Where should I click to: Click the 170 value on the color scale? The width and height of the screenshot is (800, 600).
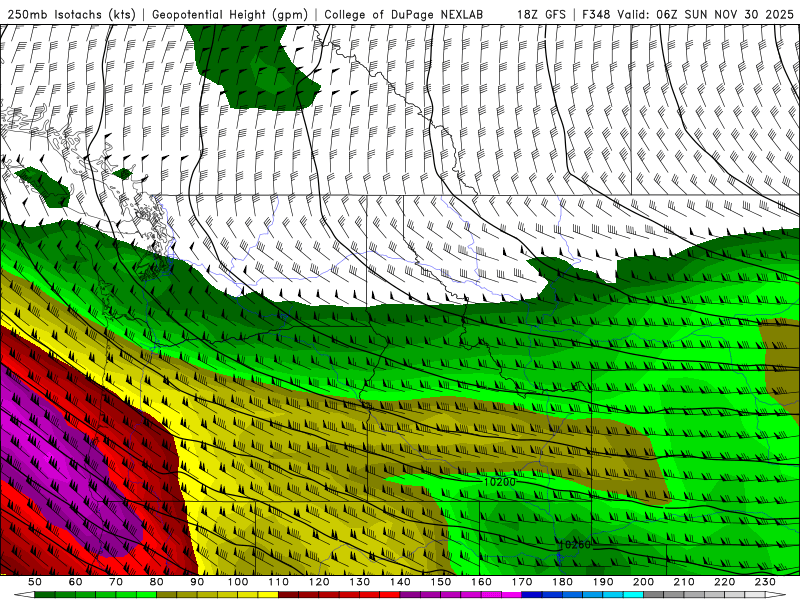pos(522,582)
